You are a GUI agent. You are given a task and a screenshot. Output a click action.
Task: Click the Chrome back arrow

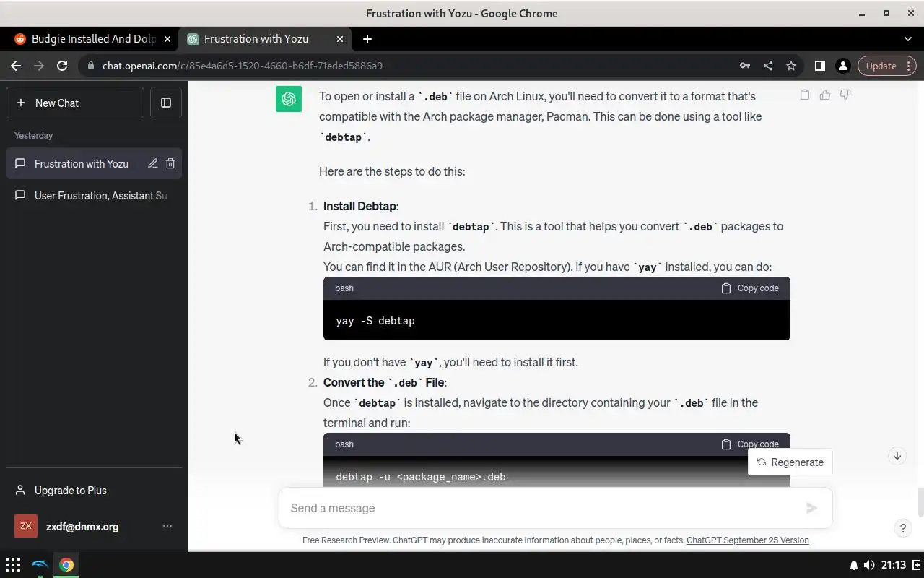[x=16, y=66]
